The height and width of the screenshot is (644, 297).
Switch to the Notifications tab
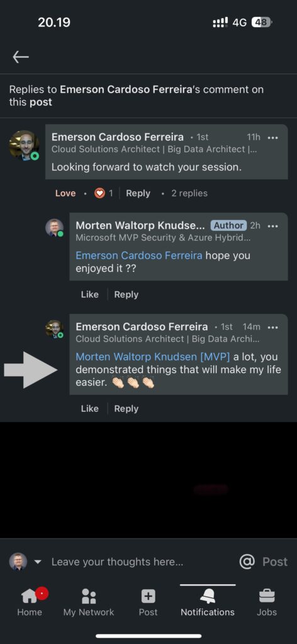208,601
